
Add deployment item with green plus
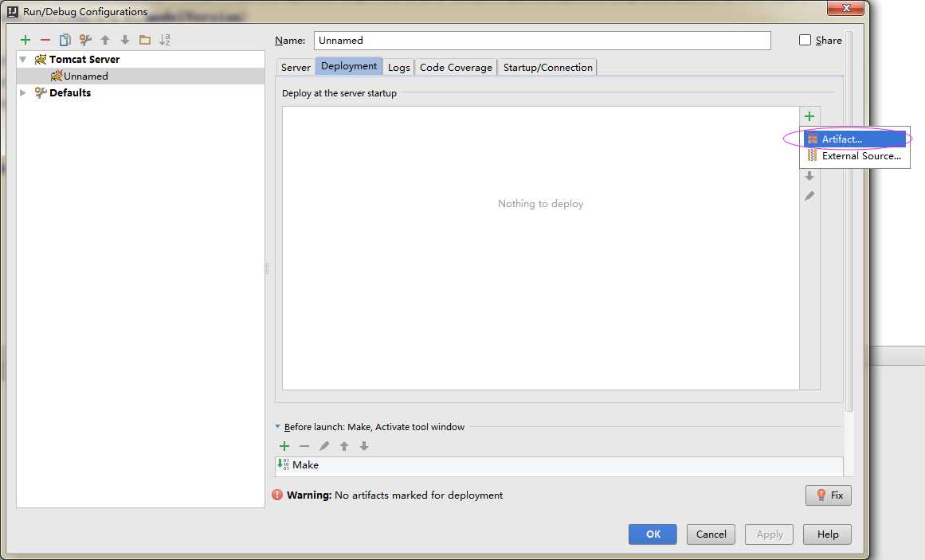pyautogui.click(x=809, y=116)
